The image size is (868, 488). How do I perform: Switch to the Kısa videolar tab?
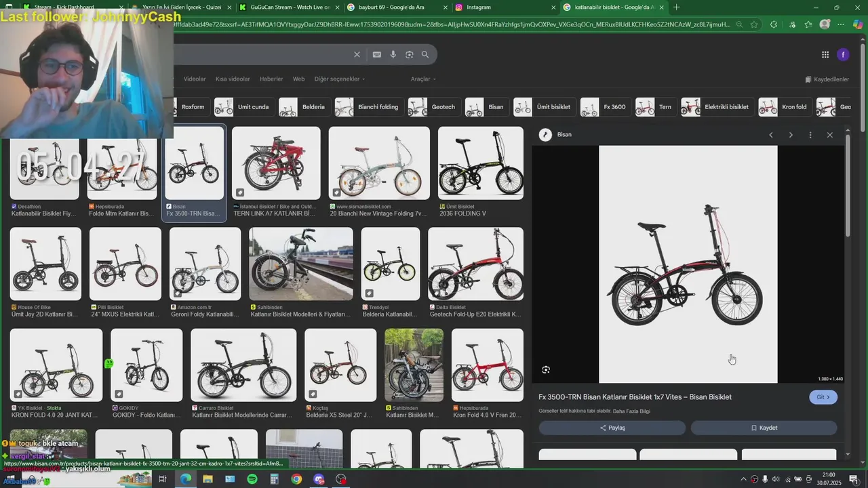233,79
